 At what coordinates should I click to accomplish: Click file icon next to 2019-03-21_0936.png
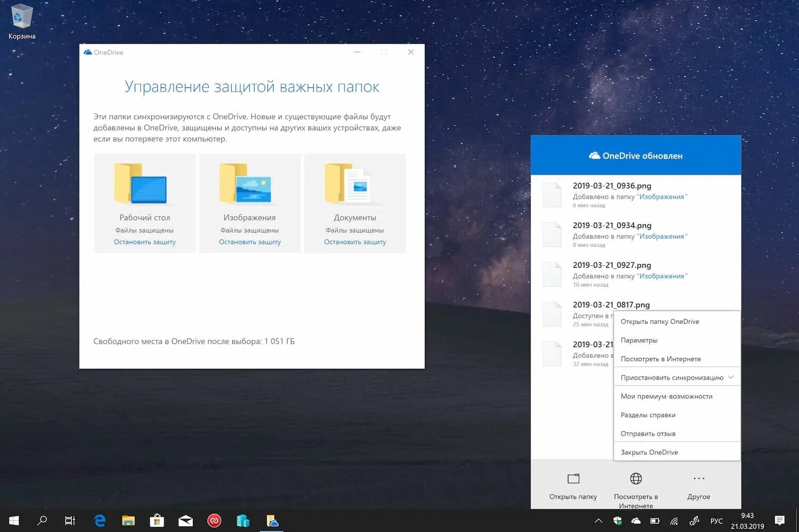[x=552, y=194]
